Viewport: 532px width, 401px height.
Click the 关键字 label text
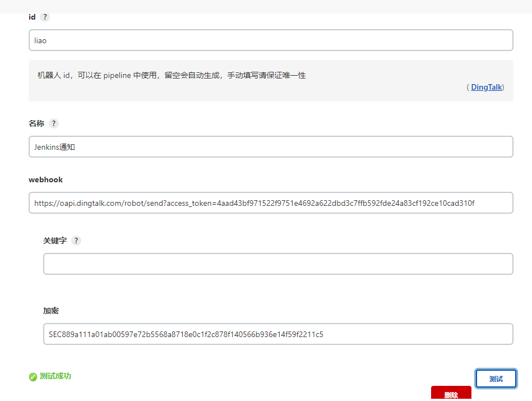tap(55, 241)
